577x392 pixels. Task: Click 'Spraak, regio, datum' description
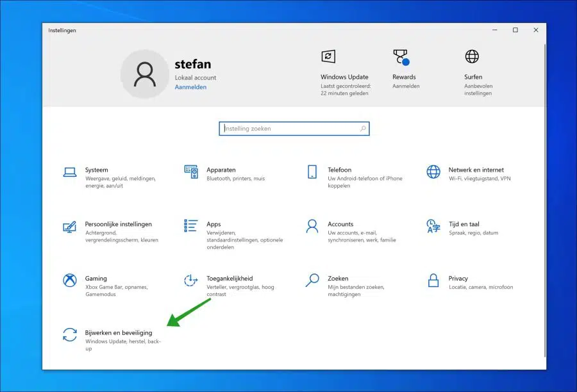tap(473, 233)
